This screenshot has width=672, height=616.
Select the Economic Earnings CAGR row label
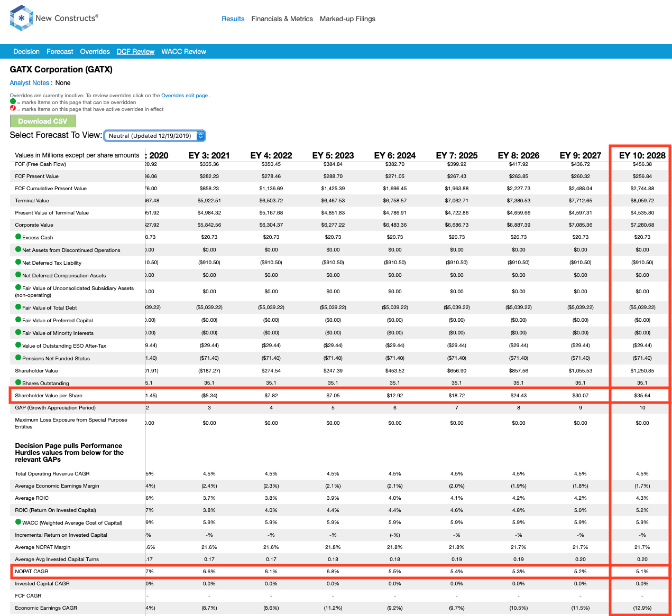(x=46, y=608)
